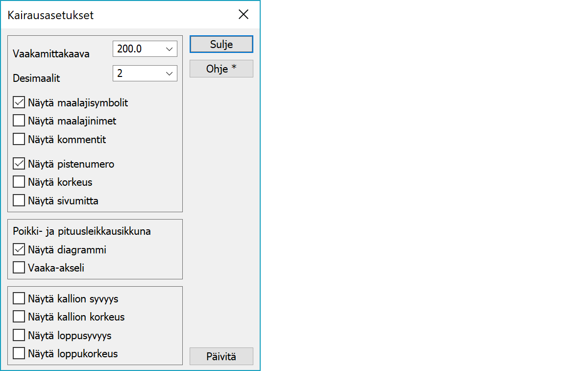Viewport: 588px width, 371px height.
Task: Click the Vaakamittakaava value field showing 200.0
Action: (136, 49)
